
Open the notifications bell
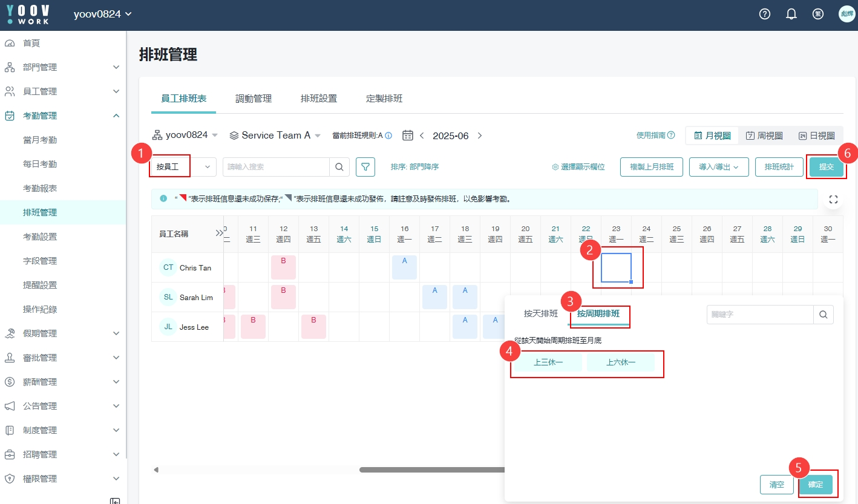791,15
